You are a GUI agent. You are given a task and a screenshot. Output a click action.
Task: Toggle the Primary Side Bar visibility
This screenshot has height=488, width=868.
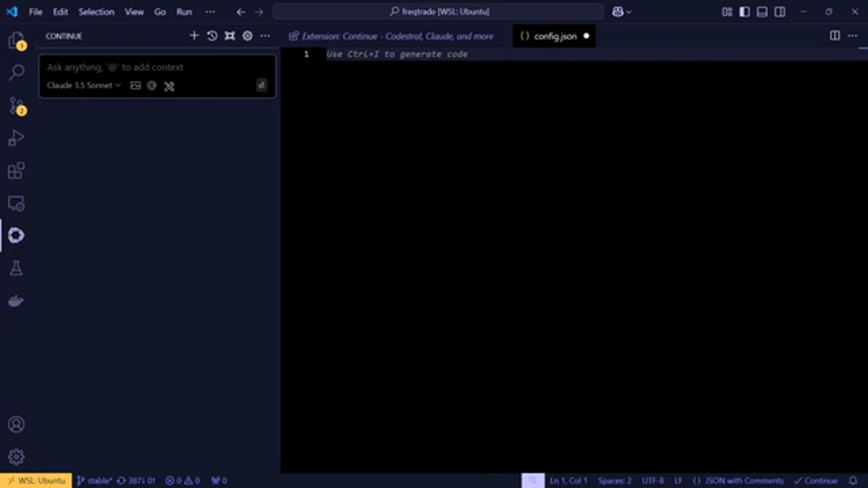coord(745,12)
